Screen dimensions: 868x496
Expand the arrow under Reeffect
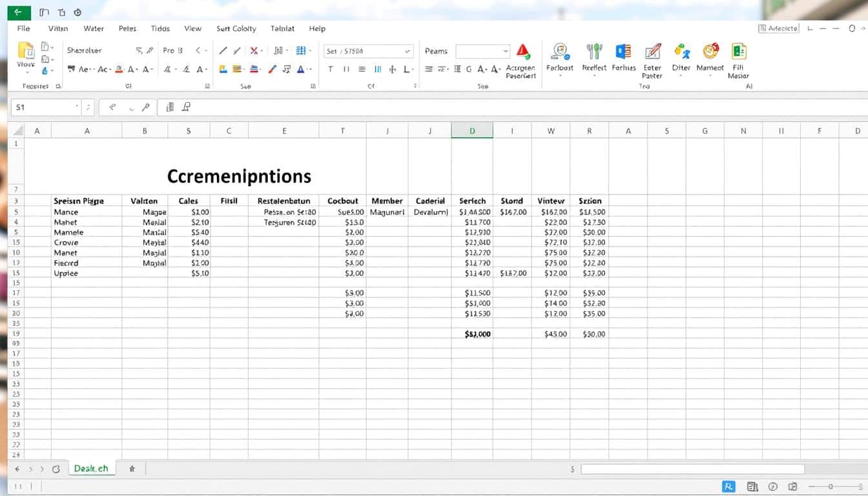(594, 76)
